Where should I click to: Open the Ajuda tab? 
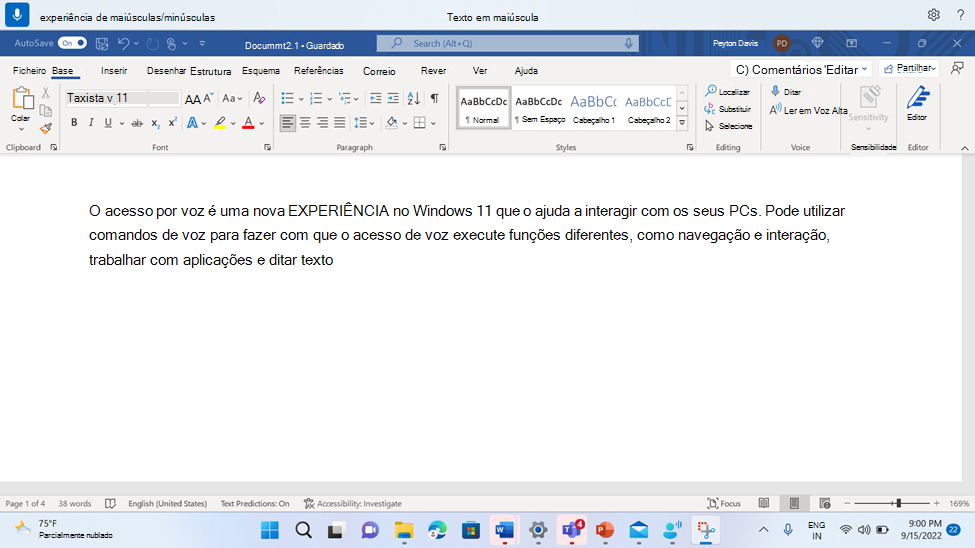(526, 71)
